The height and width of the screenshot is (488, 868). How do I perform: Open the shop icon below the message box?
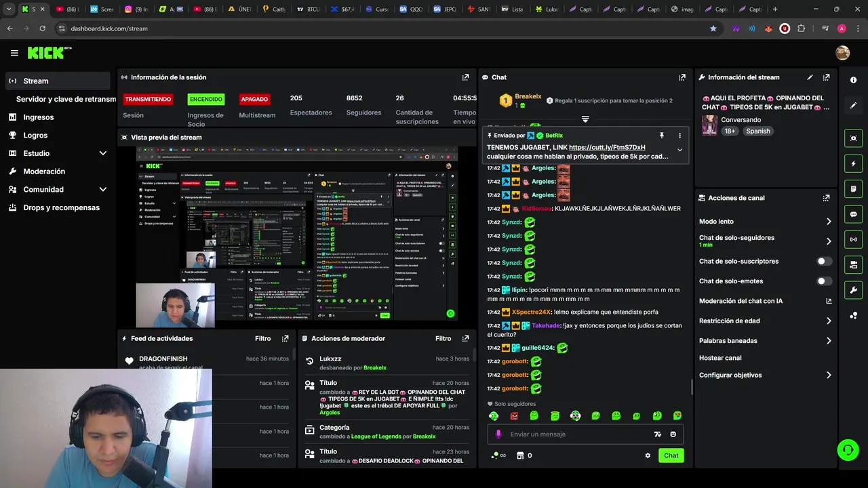[x=520, y=455]
